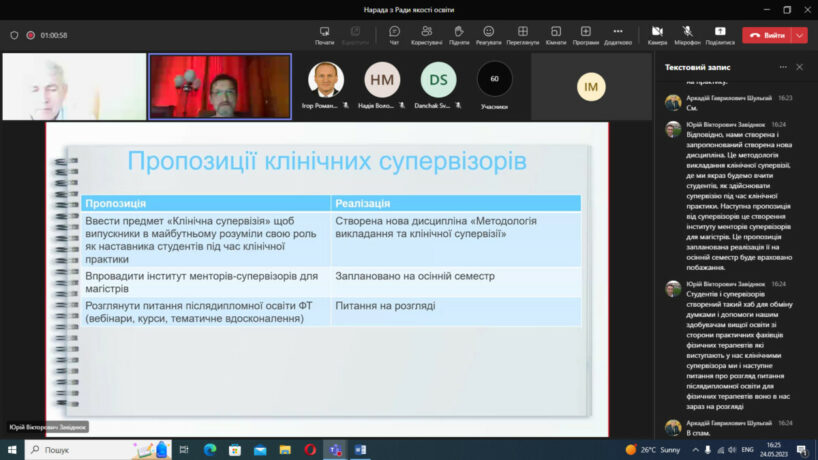Open the Chat panel
Viewport: 818px width, 460px height.
(x=394, y=35)
